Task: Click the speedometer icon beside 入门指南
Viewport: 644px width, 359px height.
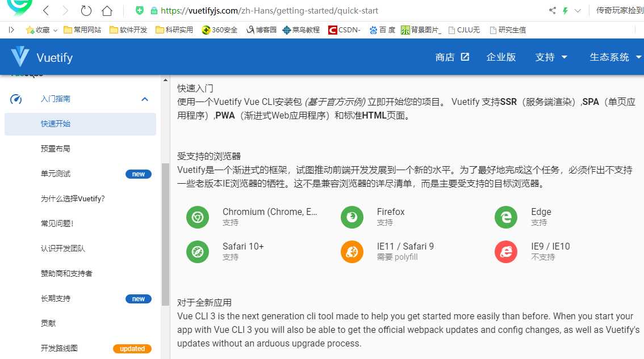Action: tap(16, 99)
